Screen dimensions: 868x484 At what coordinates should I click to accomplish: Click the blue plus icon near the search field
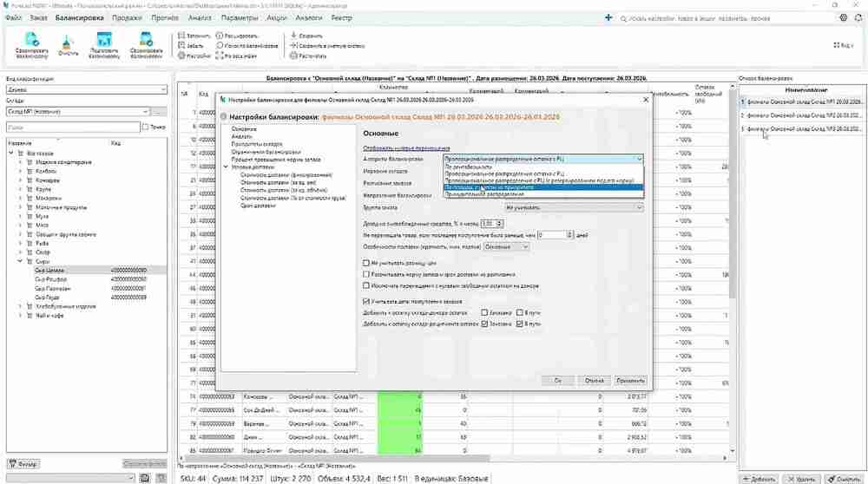click(x=608, y=17)
